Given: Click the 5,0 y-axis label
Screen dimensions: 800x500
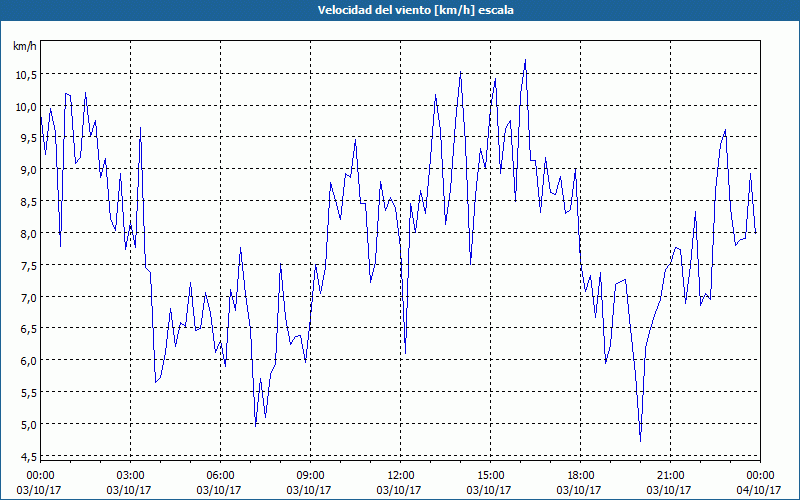Looking at the screenshot, I should coord(28,426).
